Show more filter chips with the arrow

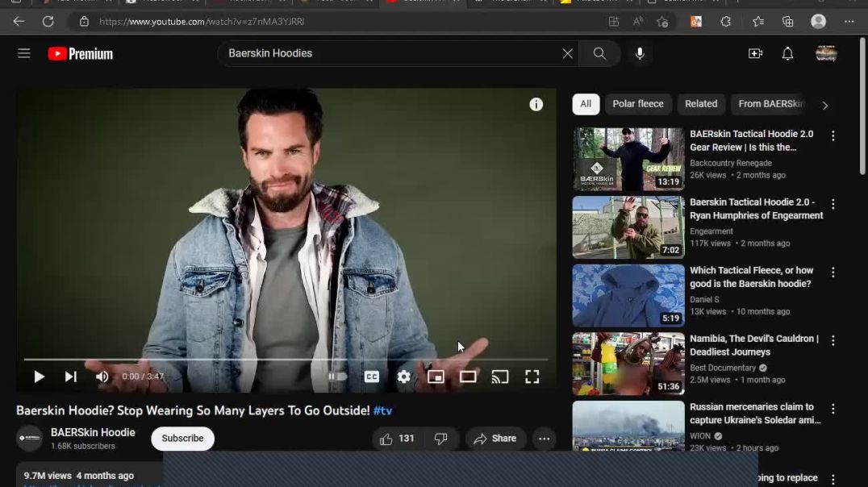pos(824,105)
